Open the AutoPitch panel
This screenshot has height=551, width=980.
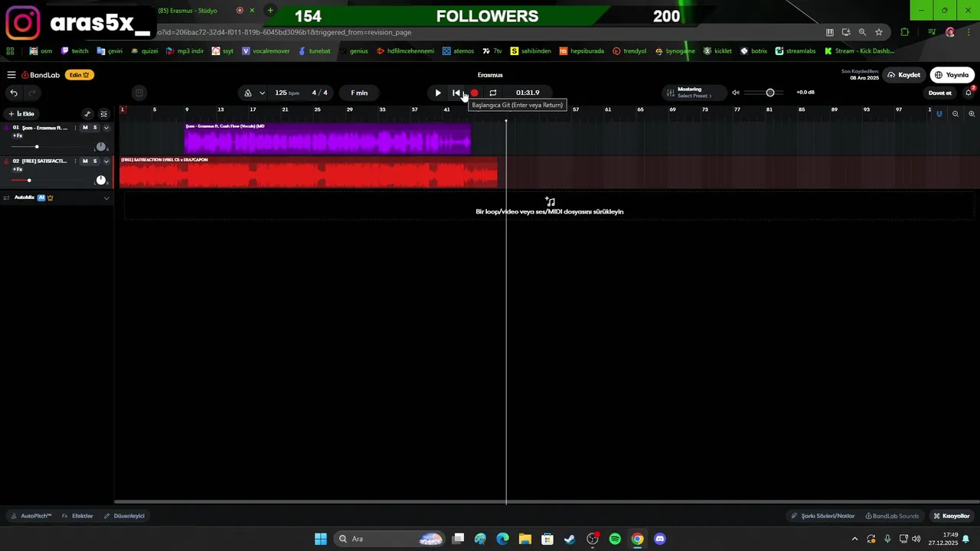[x=31, y=516]
